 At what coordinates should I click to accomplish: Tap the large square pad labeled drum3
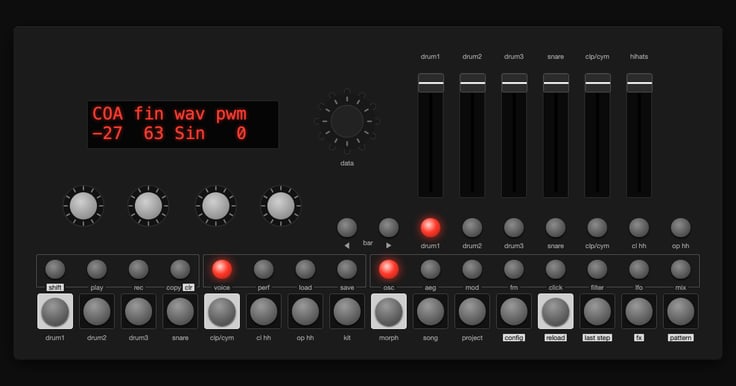coord(138,311)
